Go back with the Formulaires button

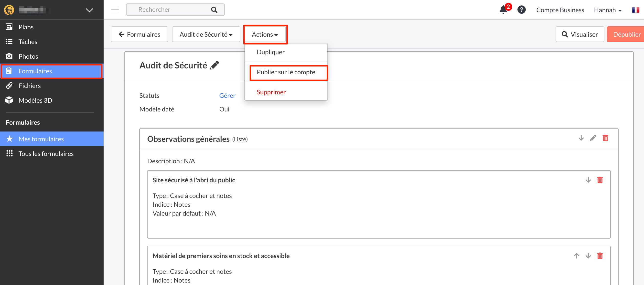point(140,34)
